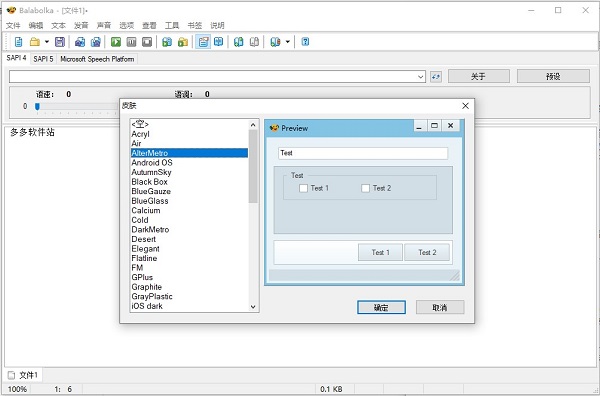Switch to the SAPI 5 tab
The image size is (600, 396).
(43, 59)
